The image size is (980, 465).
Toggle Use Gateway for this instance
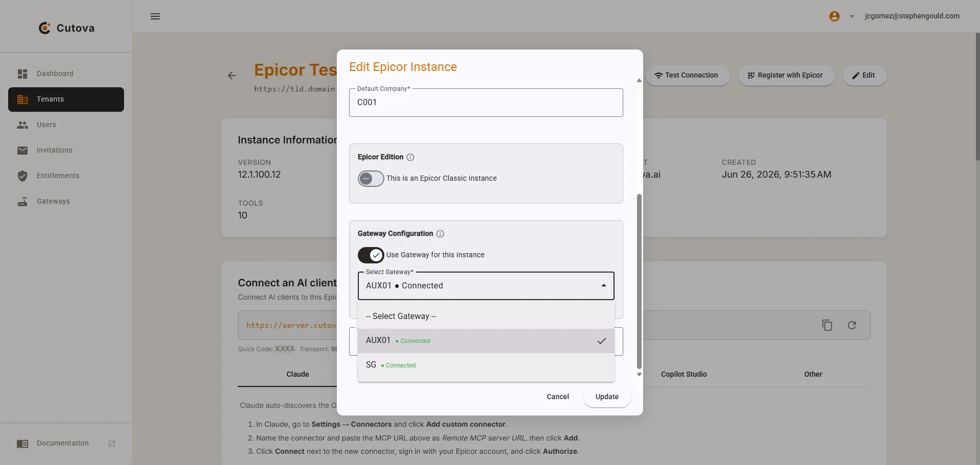tap(371, 255)
